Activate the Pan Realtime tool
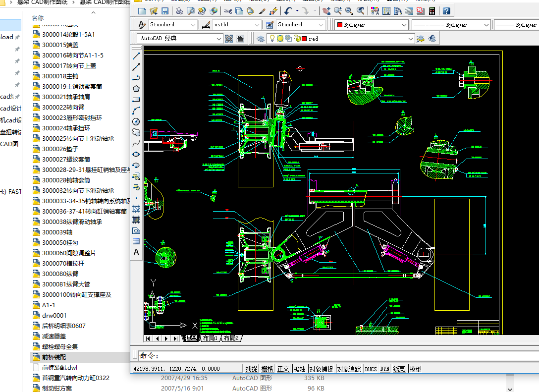The image size is (539, 392). (327, 11)
